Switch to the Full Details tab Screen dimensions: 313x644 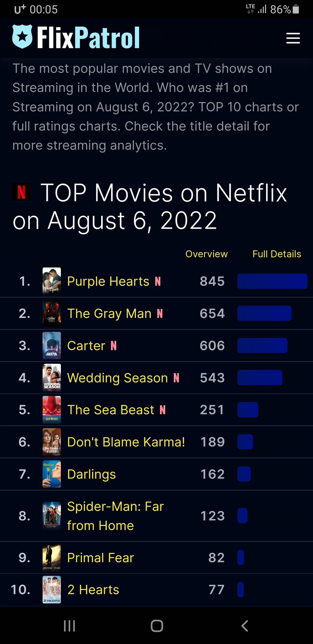click(276, 254)
